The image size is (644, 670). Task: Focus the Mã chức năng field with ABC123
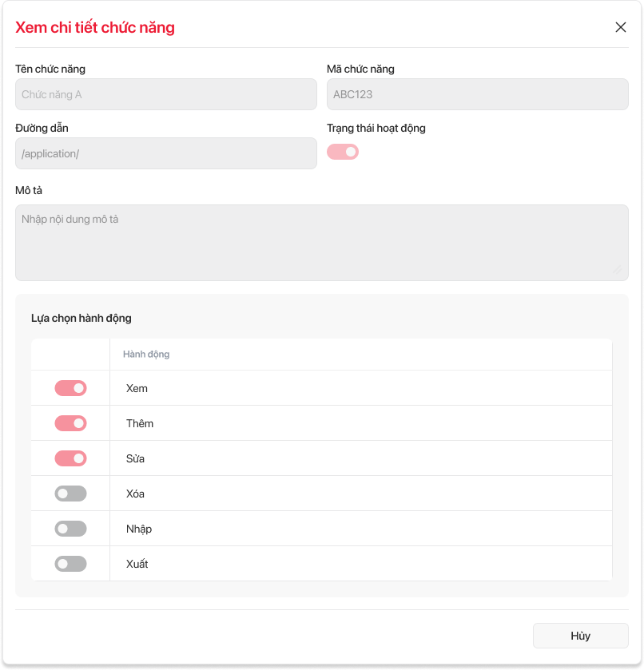point(477,94)
